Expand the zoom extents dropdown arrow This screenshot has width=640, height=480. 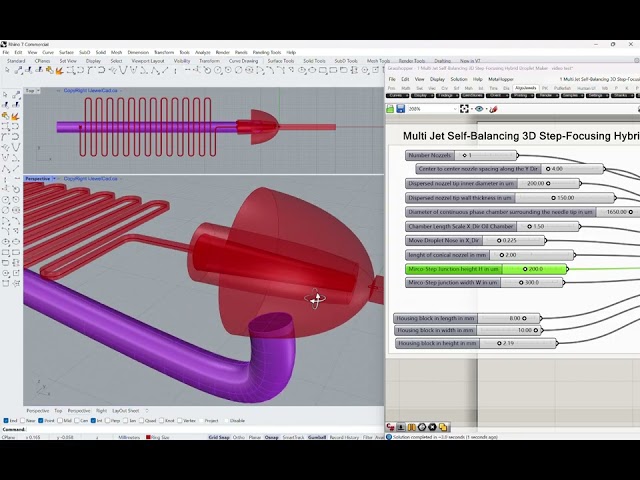[471, 109]
